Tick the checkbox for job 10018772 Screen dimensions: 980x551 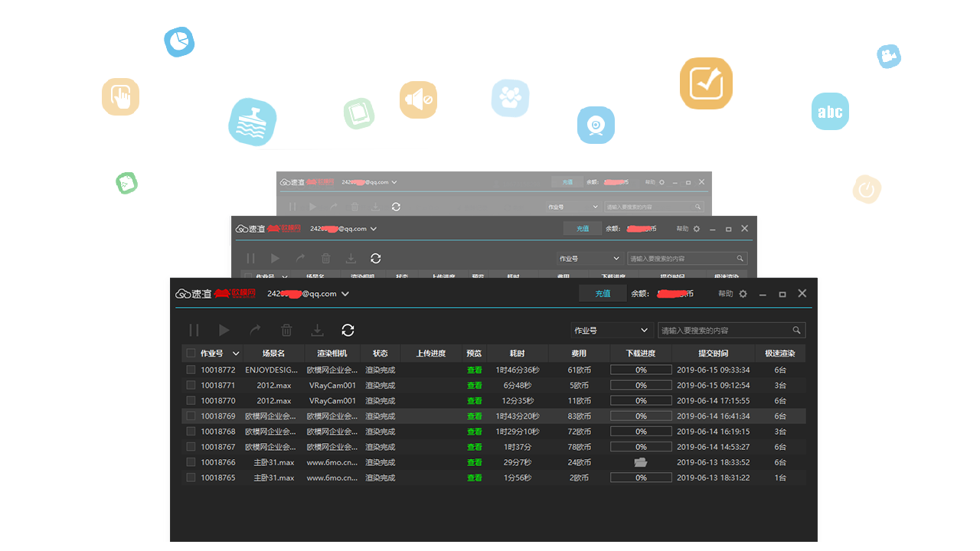tap(191, 370)
